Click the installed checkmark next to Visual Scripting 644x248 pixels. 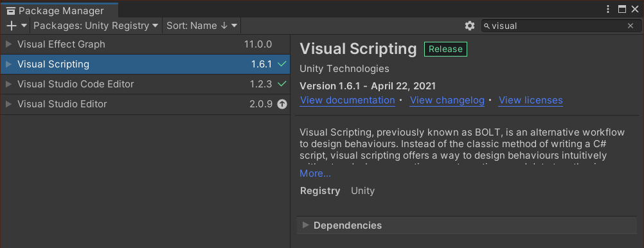pos(282,64)
